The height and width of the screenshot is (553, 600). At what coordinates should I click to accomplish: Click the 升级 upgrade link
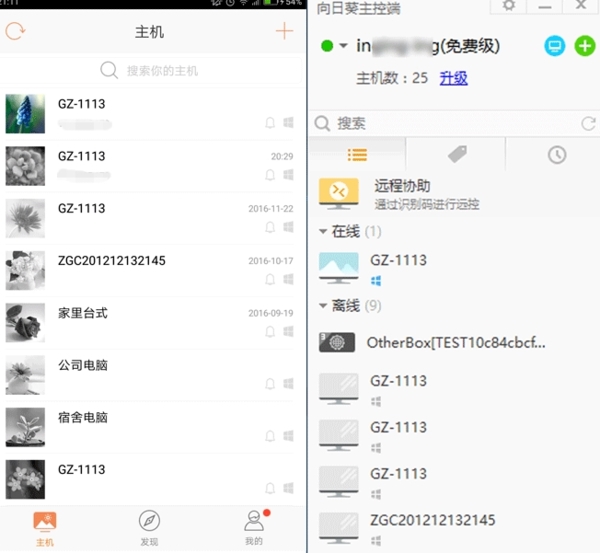pos(453,78)
